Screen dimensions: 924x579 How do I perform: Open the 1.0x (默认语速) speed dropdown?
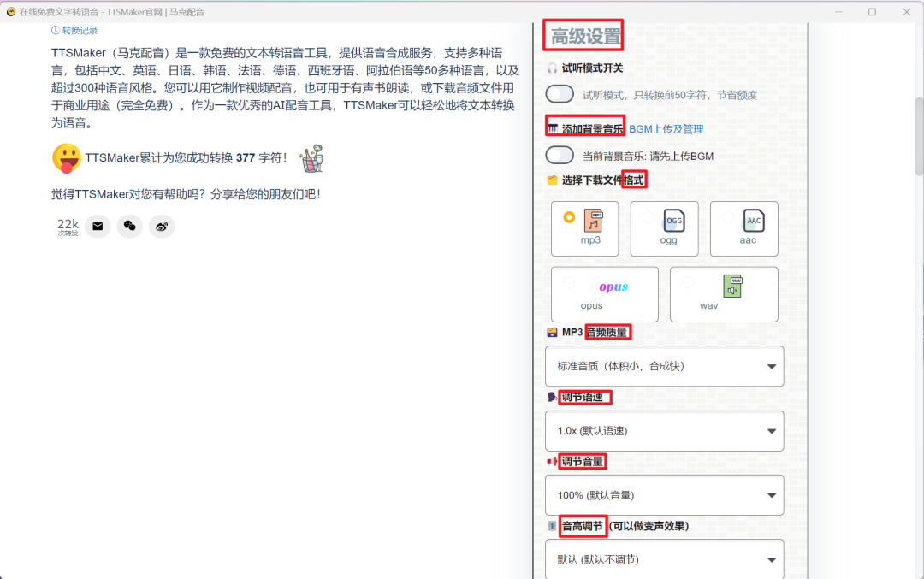(x=664, y=431)
